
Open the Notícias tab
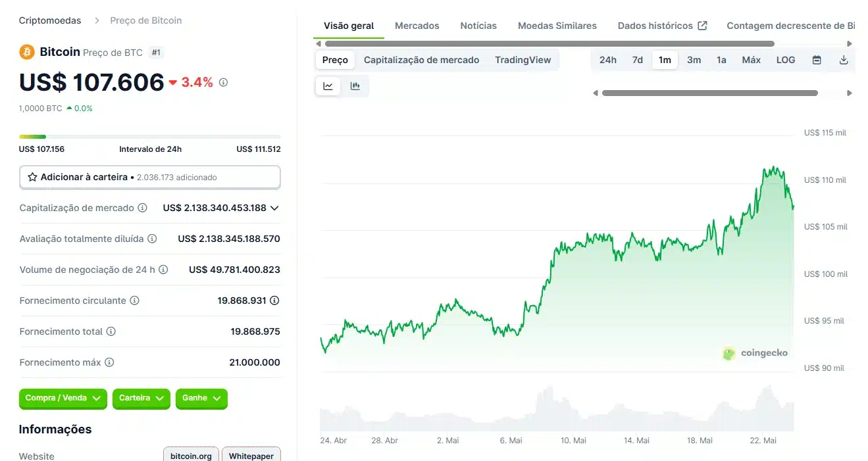(x=478, y=25)
